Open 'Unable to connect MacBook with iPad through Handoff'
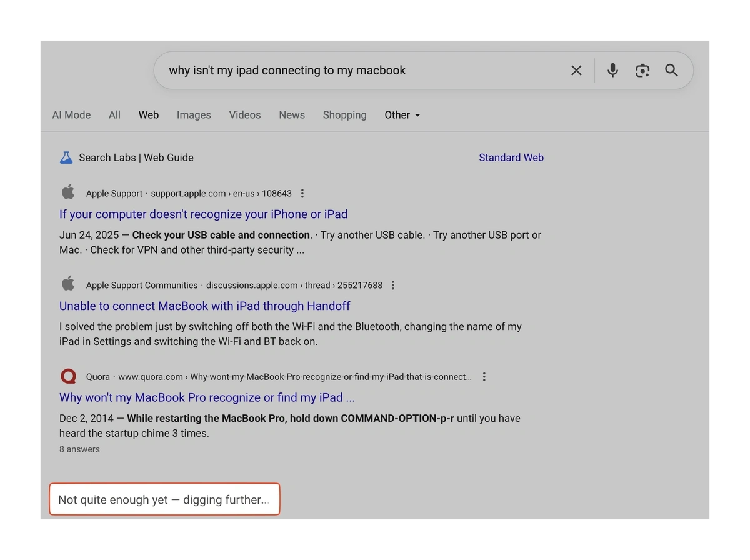Viewport: 750px width, 560px height. coord(205,306)
